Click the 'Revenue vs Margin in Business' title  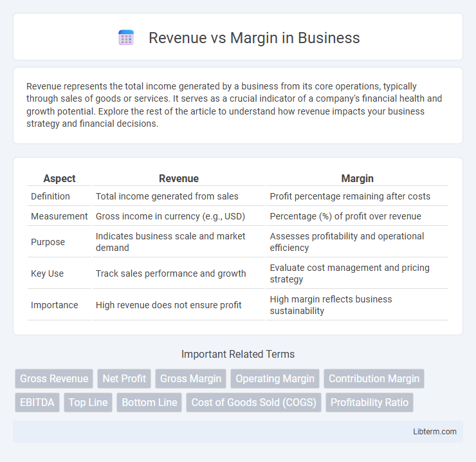pyautogui.click(x=254, y=38)
